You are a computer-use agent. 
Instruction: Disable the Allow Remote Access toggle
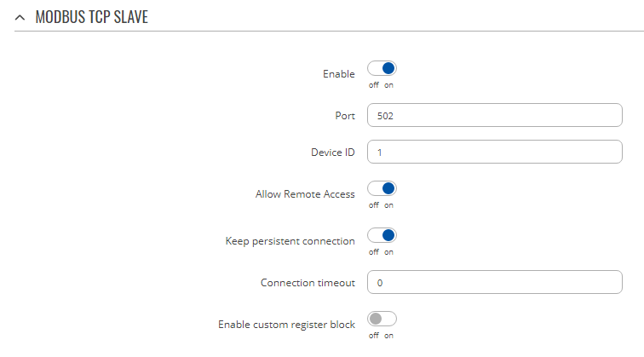[382, 189]
